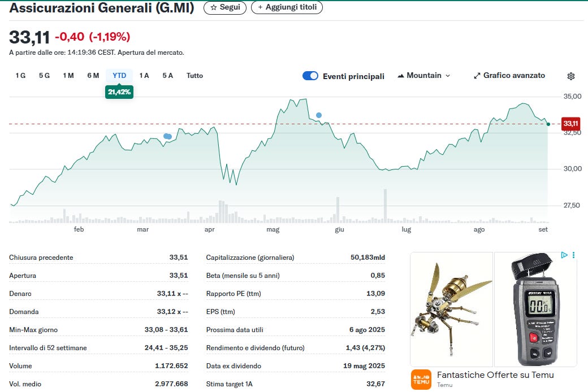Select the 1 G time range tab
Viewport: 588px width, 392px height.
20,76
